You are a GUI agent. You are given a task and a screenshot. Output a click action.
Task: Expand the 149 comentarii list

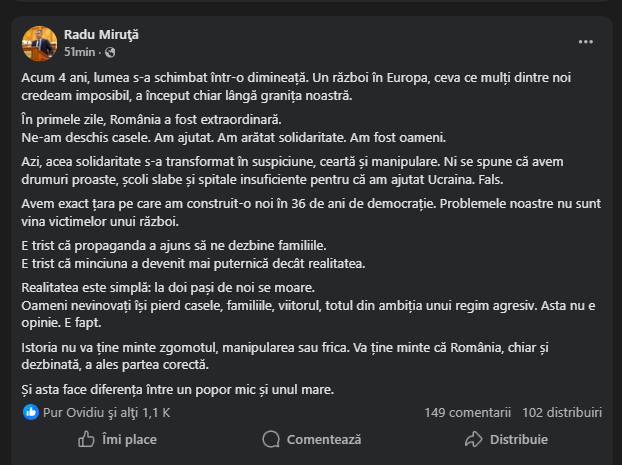(467, 412)
